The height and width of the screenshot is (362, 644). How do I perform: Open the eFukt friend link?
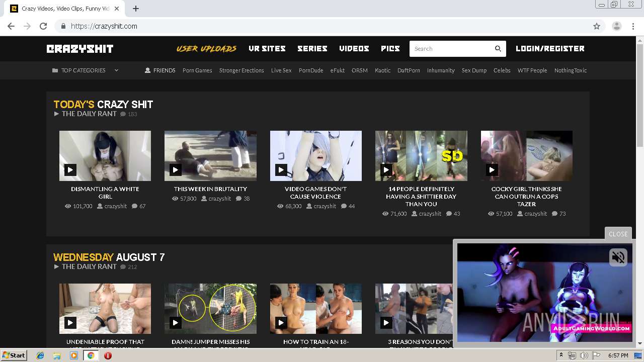(x=338, y=70)
